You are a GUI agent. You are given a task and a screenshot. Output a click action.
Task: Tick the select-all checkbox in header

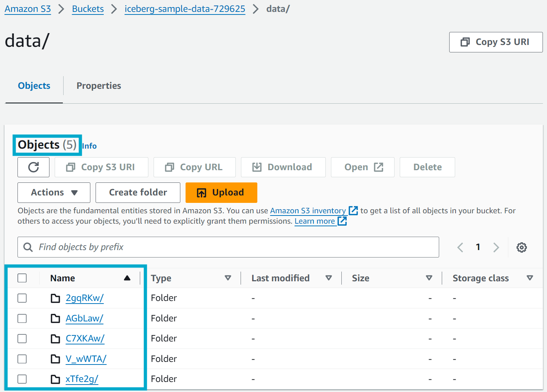coord(22,278)
